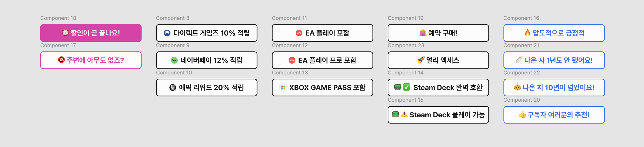The image size is (644, 147).
Task: Click the 'Component 13' label
Action: point(290,73)
